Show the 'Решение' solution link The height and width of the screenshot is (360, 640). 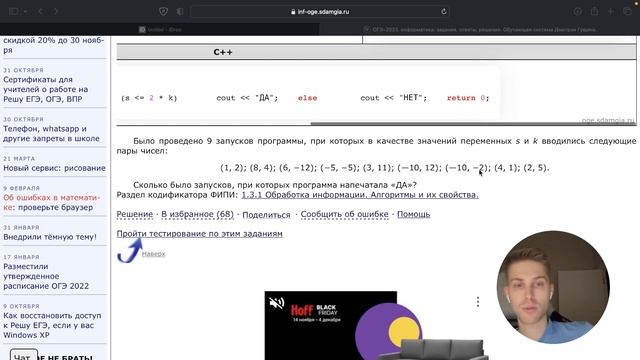pos(135,214)
